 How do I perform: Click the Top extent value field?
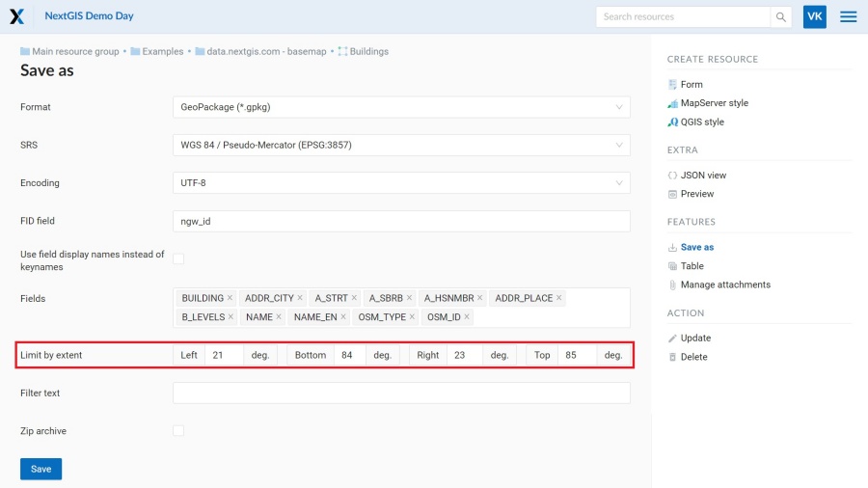(x=577, y=355)
